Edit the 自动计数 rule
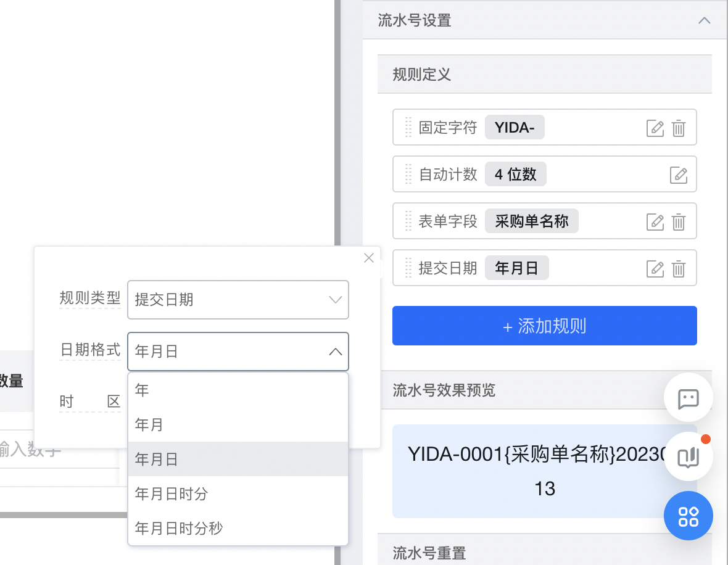 click(678, 175)
